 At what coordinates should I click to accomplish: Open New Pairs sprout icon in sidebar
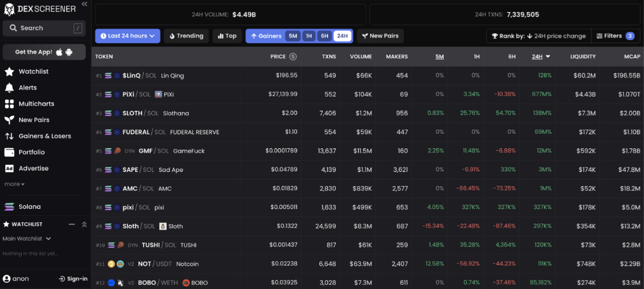point(9,120)
